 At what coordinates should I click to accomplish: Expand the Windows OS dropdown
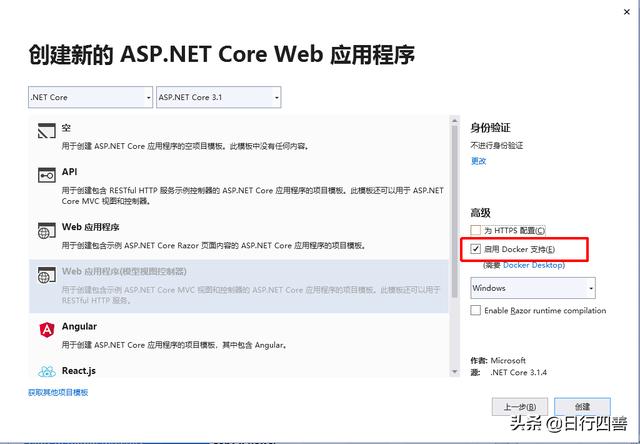533,288
